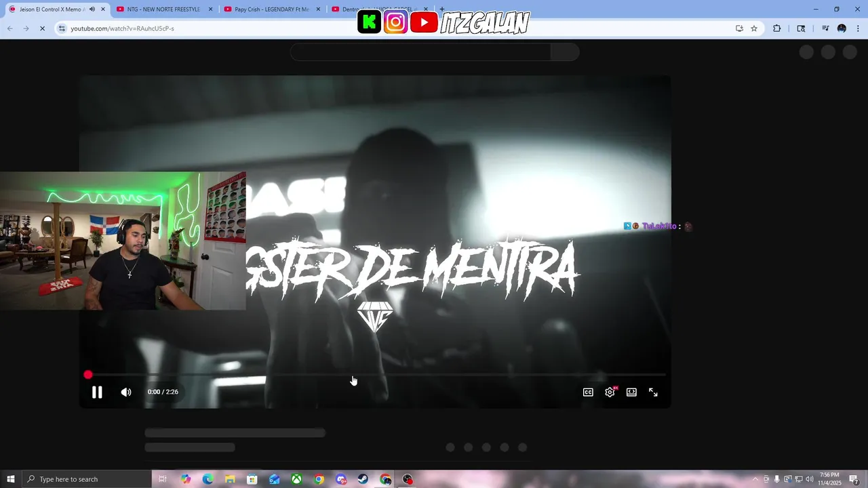Launch Microsoft Edge from the taskbar
The height and width of the screenshot is (488, 868).
(x=208, y=479)
